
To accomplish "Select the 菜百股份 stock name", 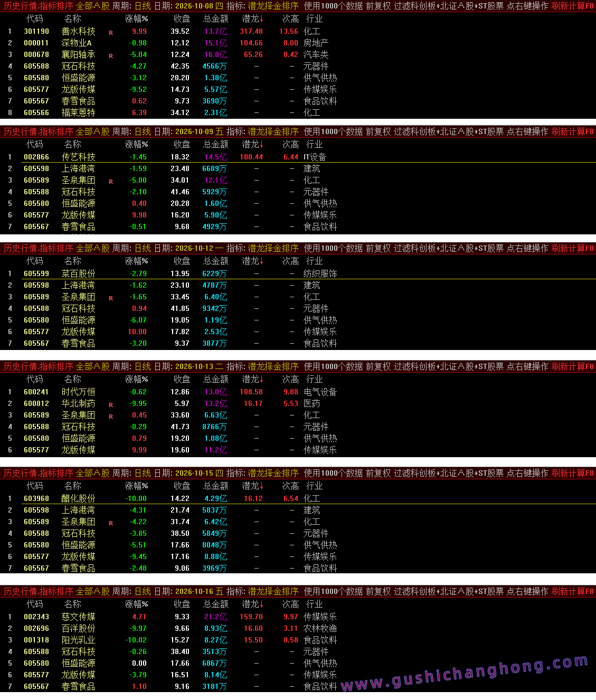I will coord(79,273).
